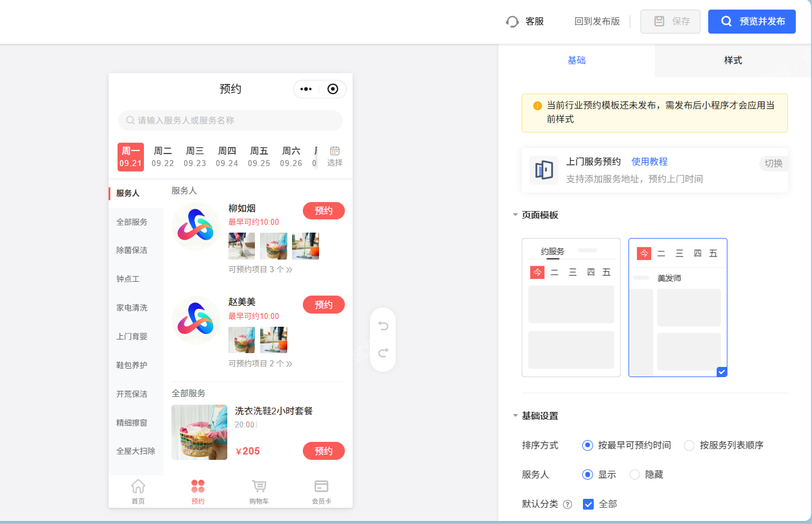Select 按服务列表顺序 sort option
The width and height of the screenshot is (812, 524).
(690, 445)
